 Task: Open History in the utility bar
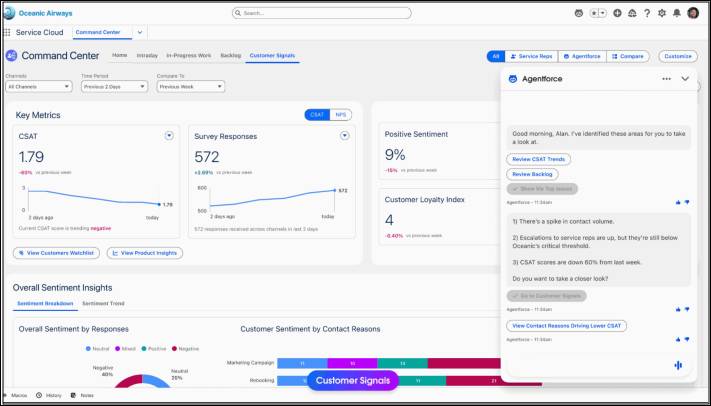click(49, 396)
